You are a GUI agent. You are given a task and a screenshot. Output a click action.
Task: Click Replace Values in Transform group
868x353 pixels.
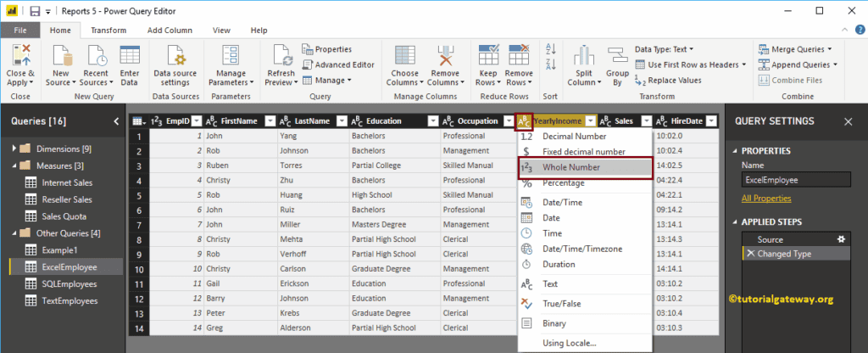pyautogui.click(x=668, y=81)
